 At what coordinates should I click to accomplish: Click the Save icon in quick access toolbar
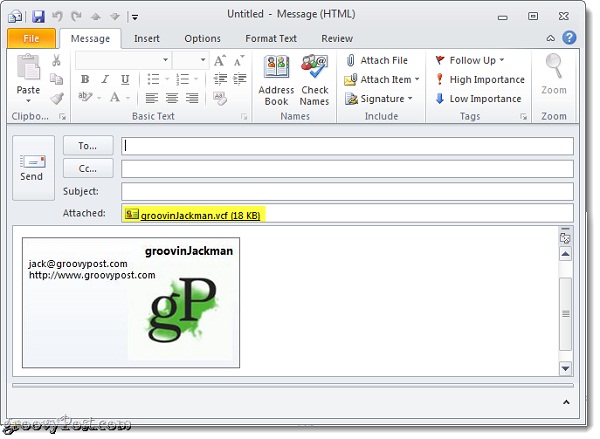pos(38,16)
